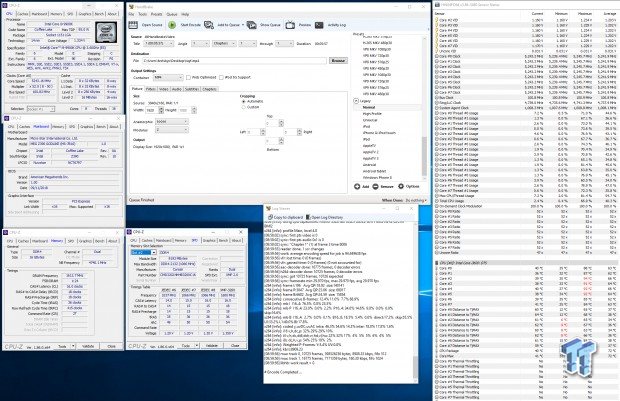The image size is (620, 401).
Task: Click the Intel Core i9 logo in CPU-Z
Action: 106,32
